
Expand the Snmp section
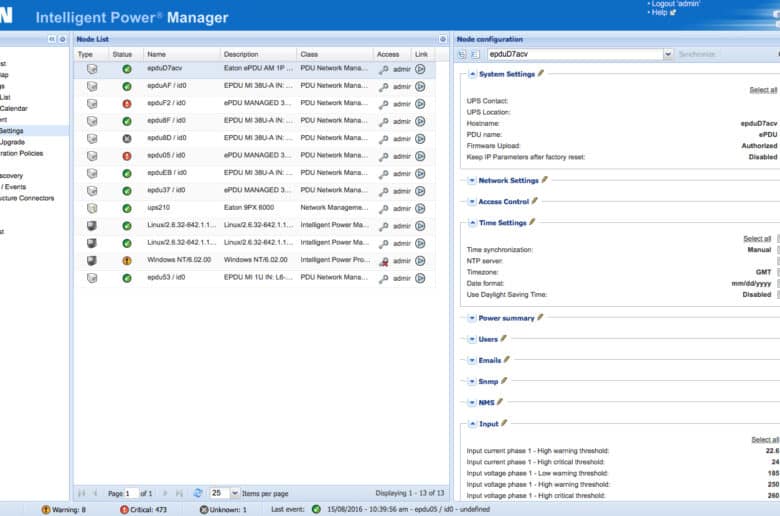472,382
